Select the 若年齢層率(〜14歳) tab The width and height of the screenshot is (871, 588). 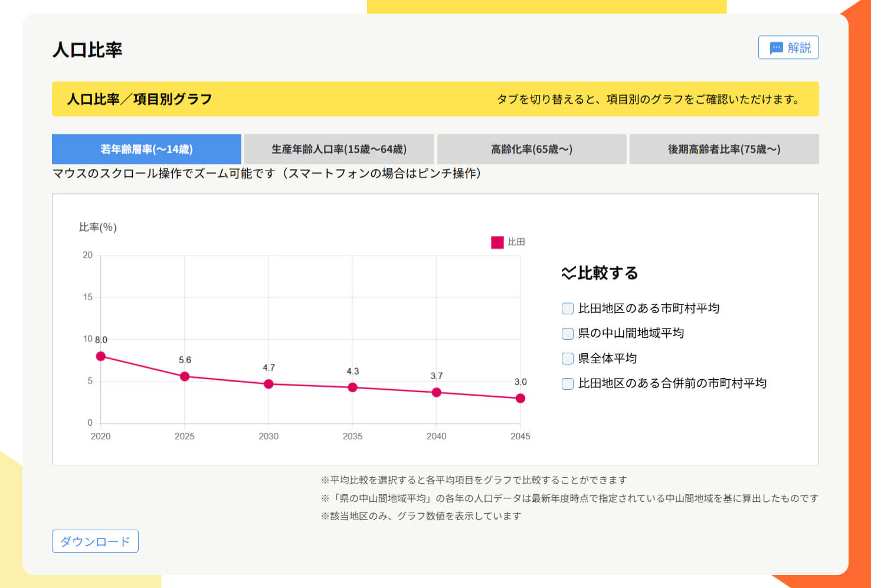pos(146,149)
